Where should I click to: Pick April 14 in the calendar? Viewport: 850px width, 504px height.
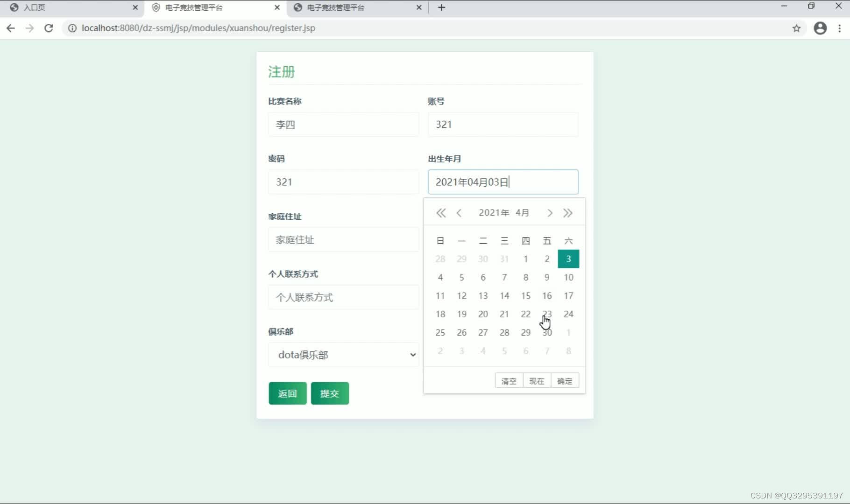[504, 296]
